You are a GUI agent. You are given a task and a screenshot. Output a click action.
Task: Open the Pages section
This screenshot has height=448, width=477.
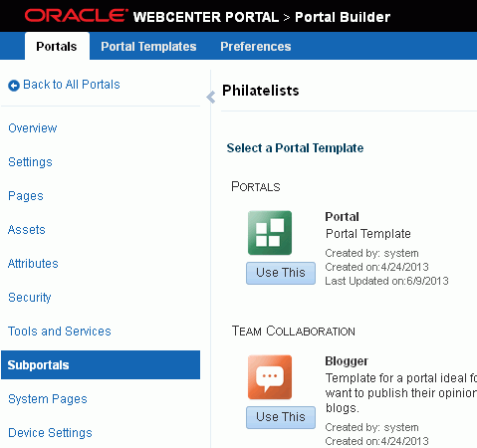tap(26, 196)
